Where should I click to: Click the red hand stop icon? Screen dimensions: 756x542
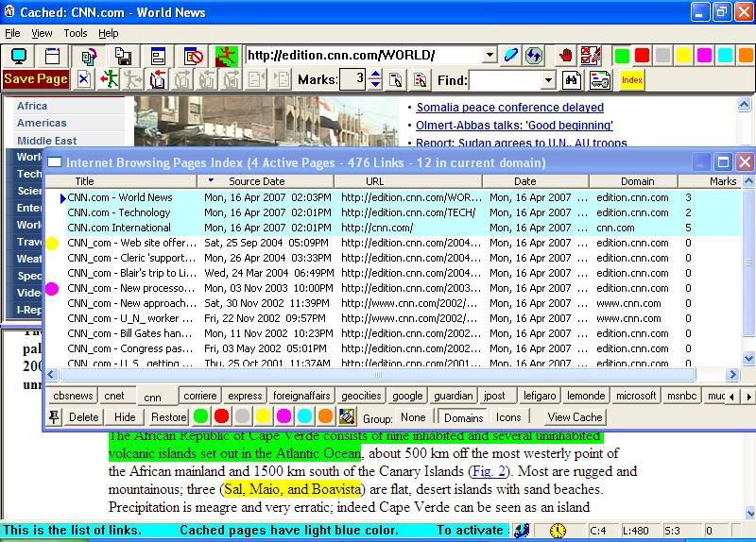[566, 56]
